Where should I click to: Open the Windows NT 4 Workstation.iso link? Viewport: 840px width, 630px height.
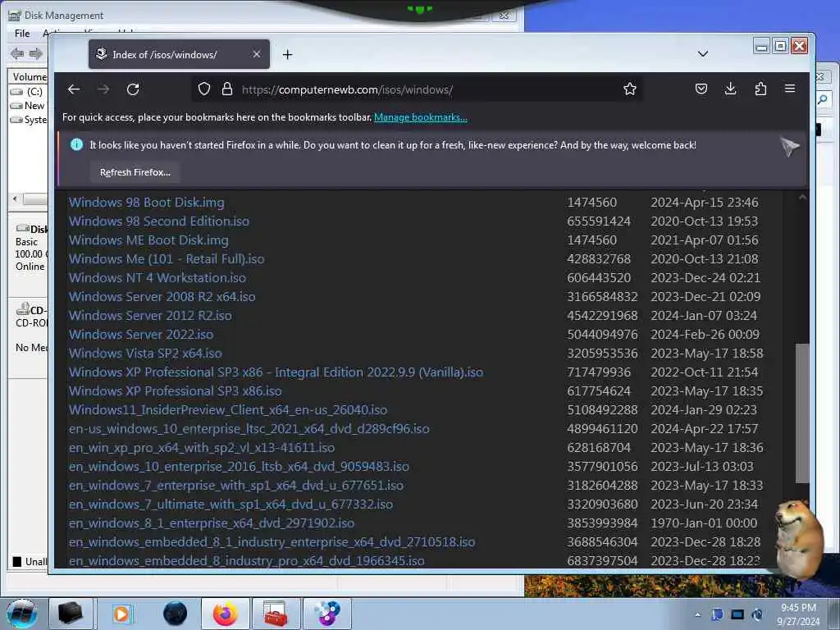point(157,277)
